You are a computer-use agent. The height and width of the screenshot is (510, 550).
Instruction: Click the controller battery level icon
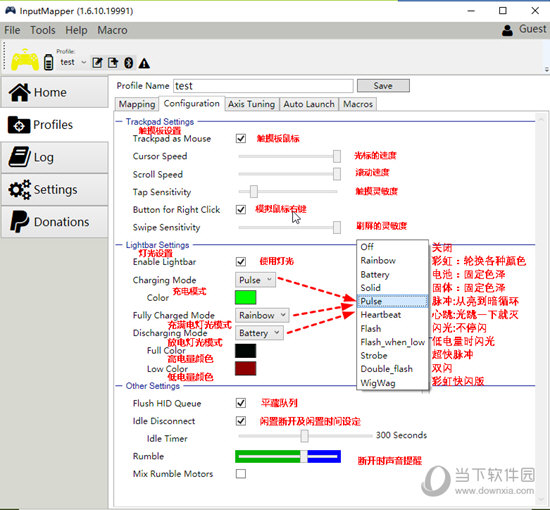(x=48, y=62)
